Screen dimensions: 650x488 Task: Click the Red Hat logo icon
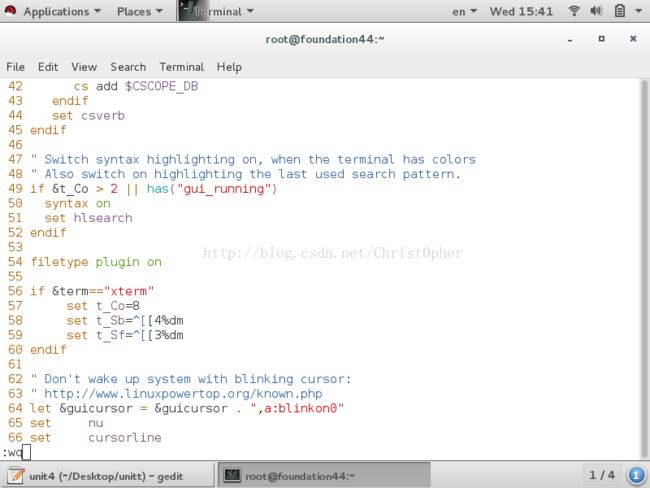[x=10, y=11]
